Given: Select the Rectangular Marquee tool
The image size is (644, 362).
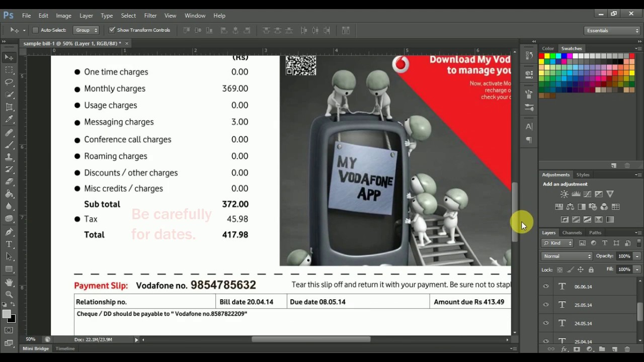Looking at the screenshot, I should click(x=9, y=70).
